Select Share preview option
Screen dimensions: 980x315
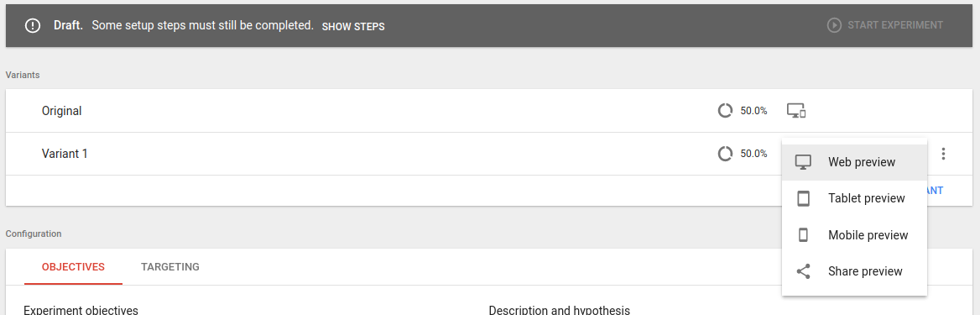click(x=854, y=271)
